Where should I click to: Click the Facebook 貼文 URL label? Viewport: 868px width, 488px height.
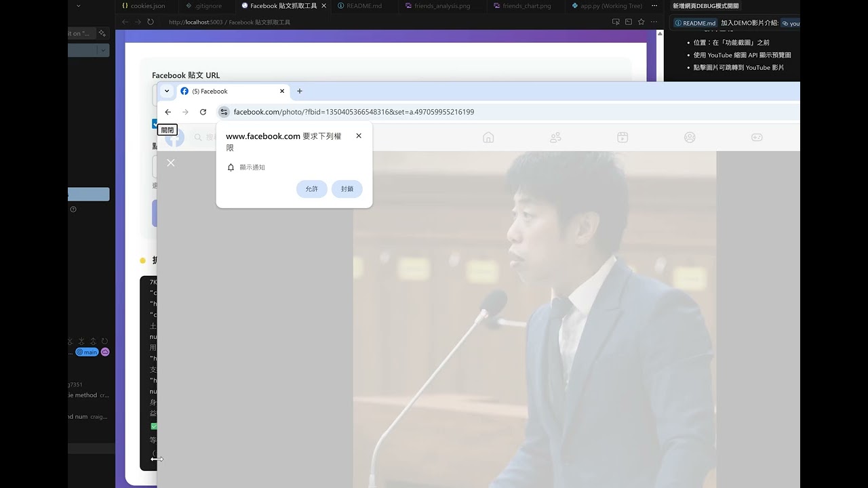point(186,75)
